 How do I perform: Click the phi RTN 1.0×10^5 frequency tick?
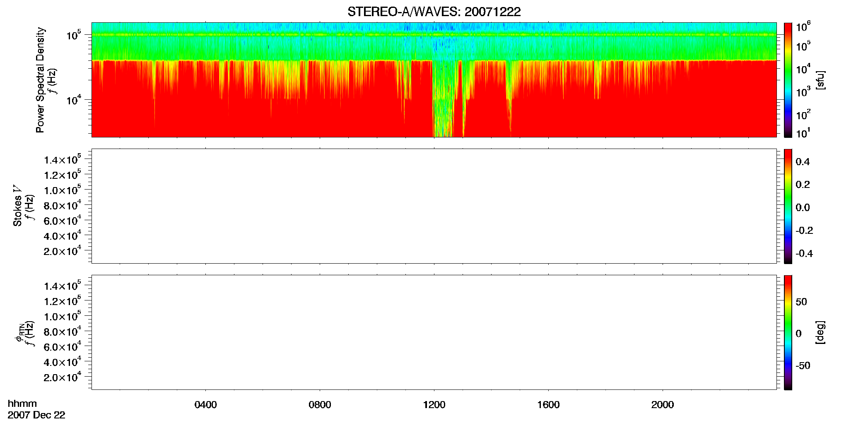(63, 315)
